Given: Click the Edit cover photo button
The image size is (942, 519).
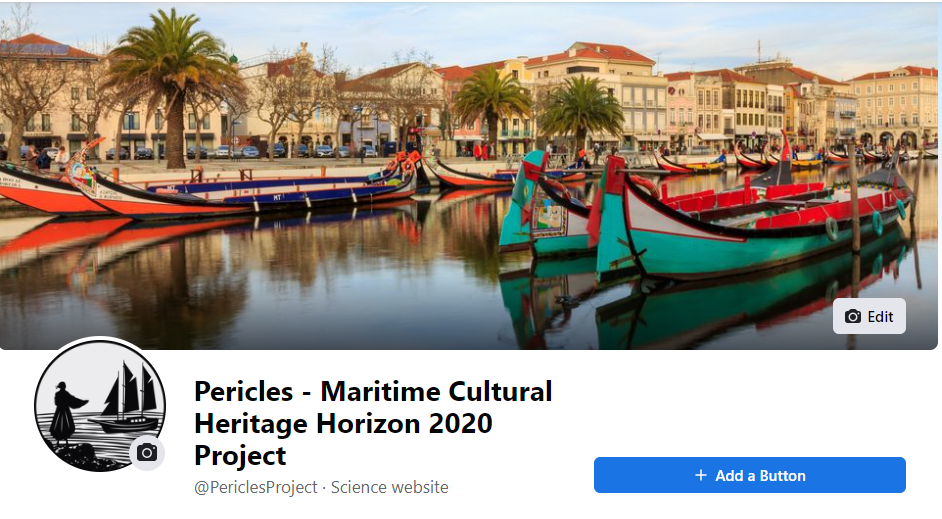Looking at the screenshot, I should (869, 316).
